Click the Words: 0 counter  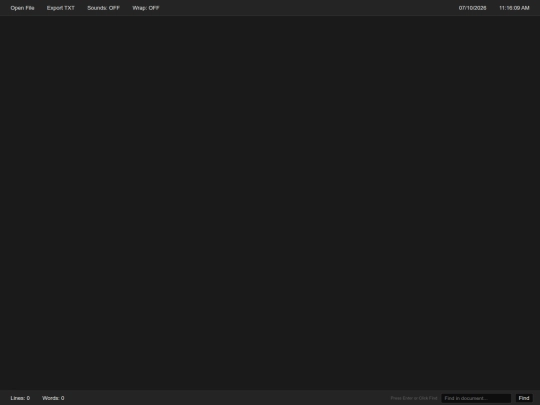click(53, 398)
